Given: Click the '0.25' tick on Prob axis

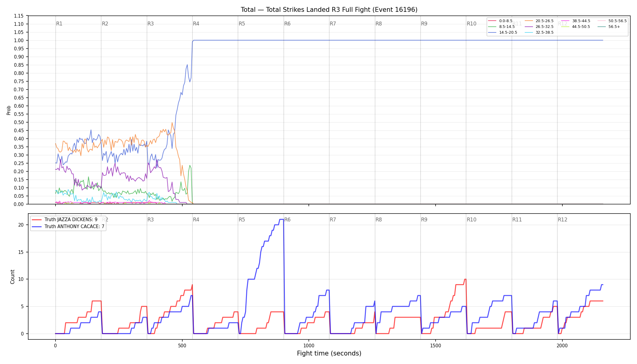Looking at the screenshot, I should point(19,163).
